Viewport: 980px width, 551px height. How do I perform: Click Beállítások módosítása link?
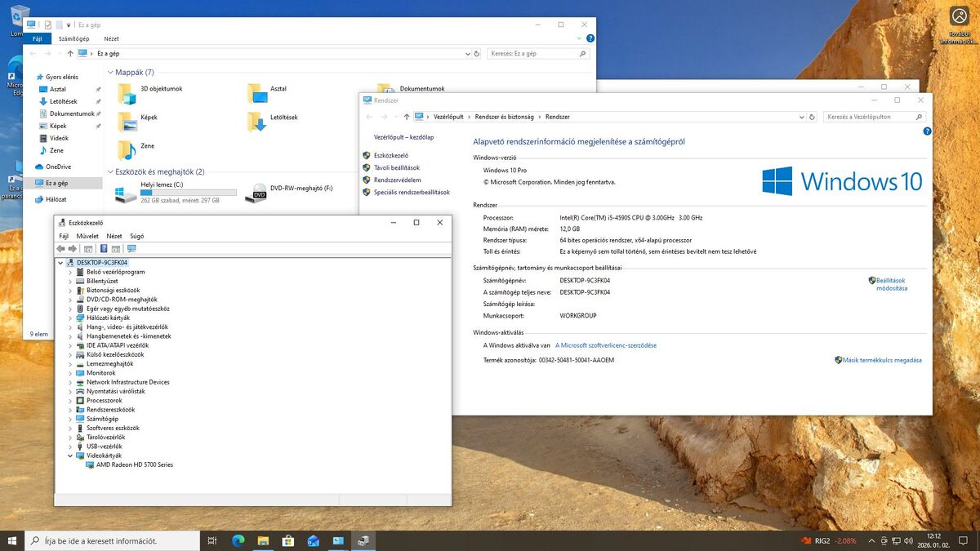892,284
